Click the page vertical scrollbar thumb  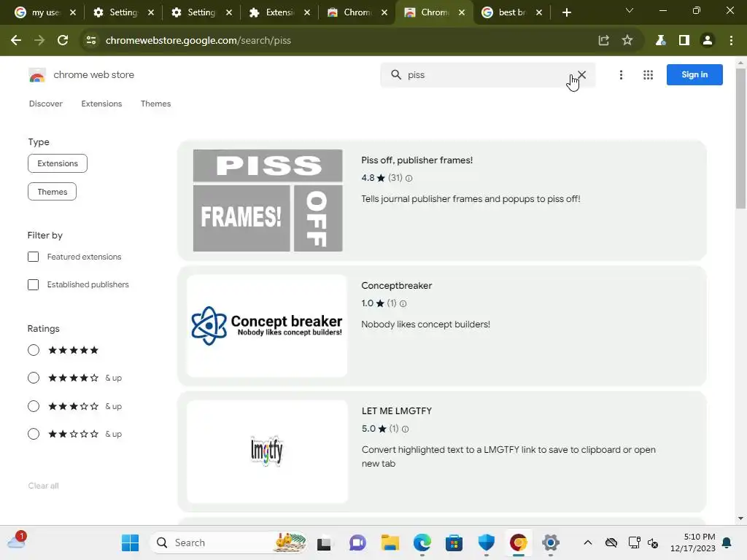[740, 138]
